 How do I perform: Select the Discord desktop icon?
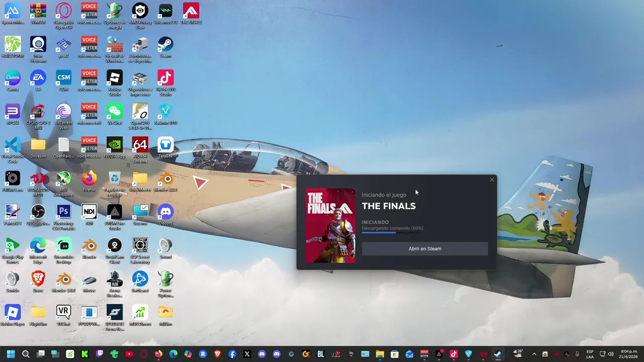tap(166, 215)
